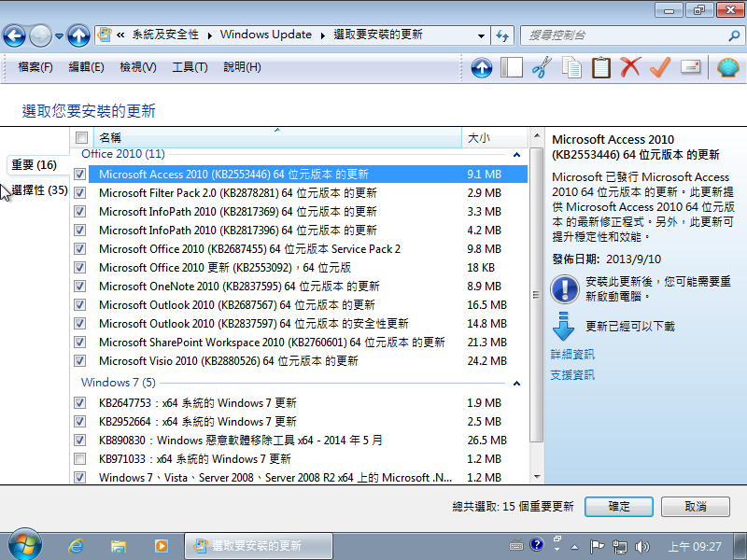Open the dropdown arrow after 系統及安全性
Screen dimensions: 747x560
point(209,35)
